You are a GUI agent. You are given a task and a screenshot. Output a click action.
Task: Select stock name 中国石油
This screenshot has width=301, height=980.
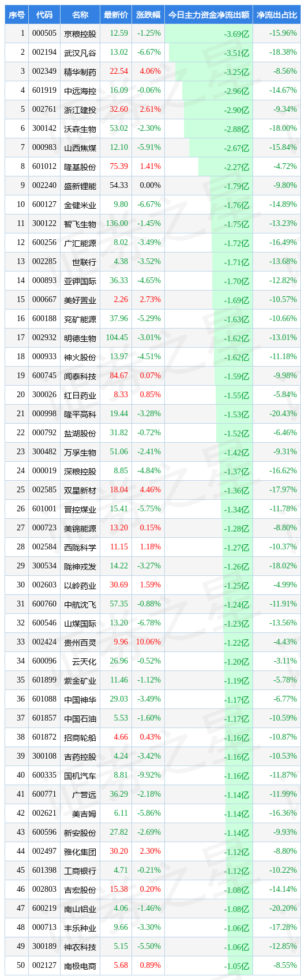click(80, 718)
